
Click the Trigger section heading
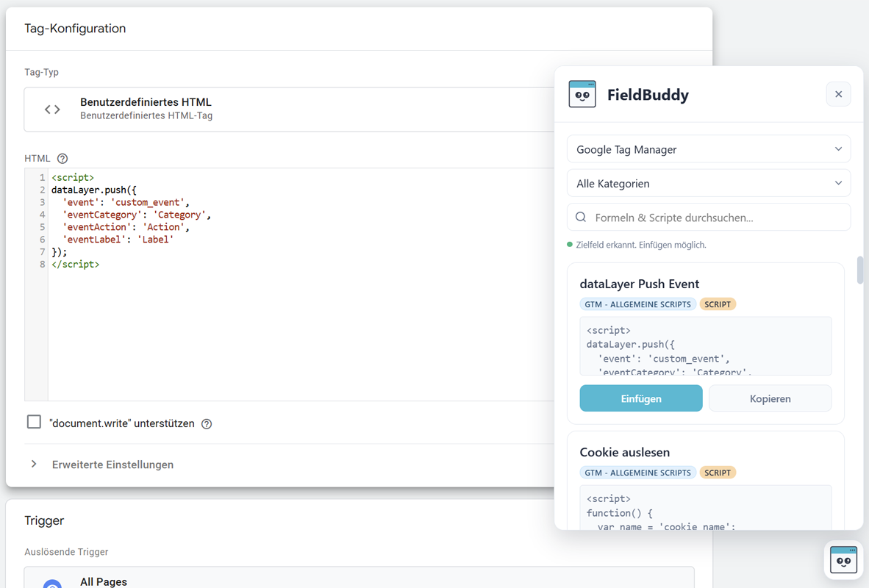[44, 521]
